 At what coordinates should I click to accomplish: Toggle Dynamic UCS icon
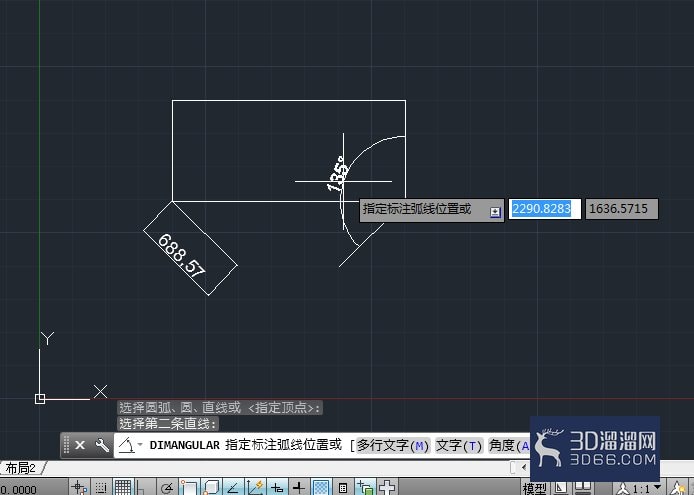click(x=255, y=487)
